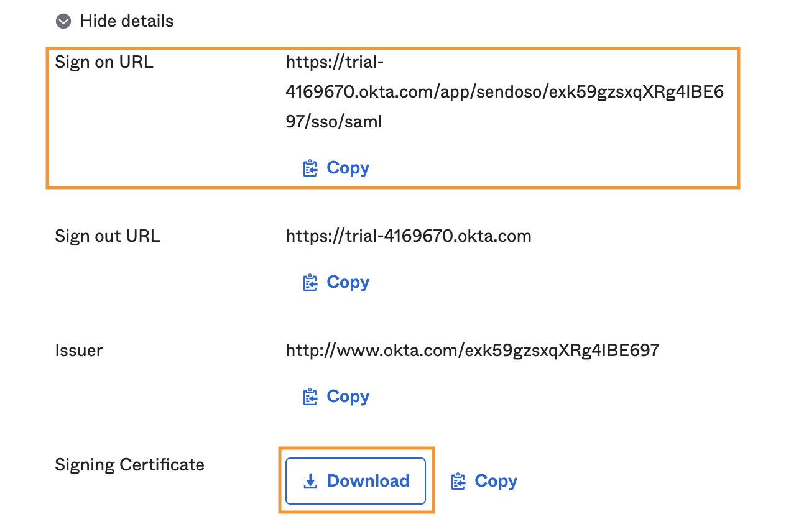
Task: Click the trial-4169670.okta.com sign out address
Action: coord(409,236)
